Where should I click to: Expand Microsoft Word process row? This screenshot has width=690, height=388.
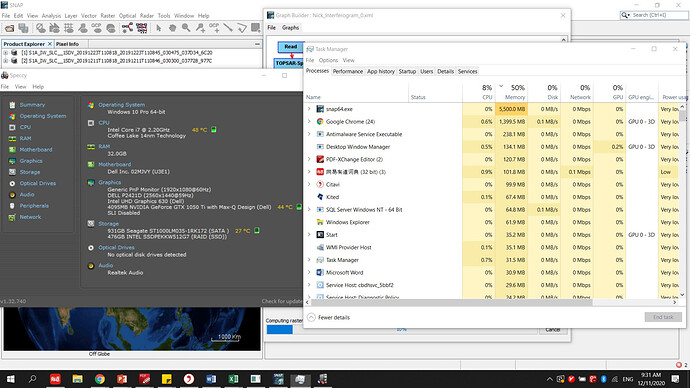309,272
